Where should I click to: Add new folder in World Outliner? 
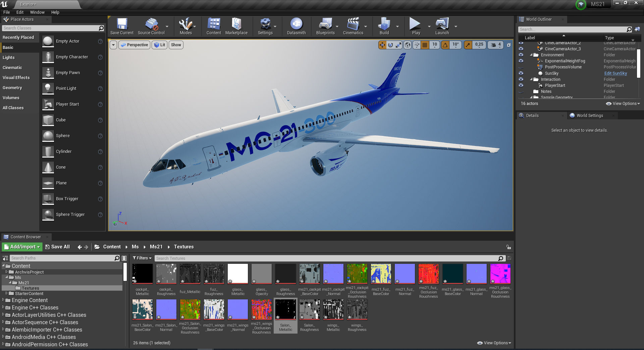(637, 30)
